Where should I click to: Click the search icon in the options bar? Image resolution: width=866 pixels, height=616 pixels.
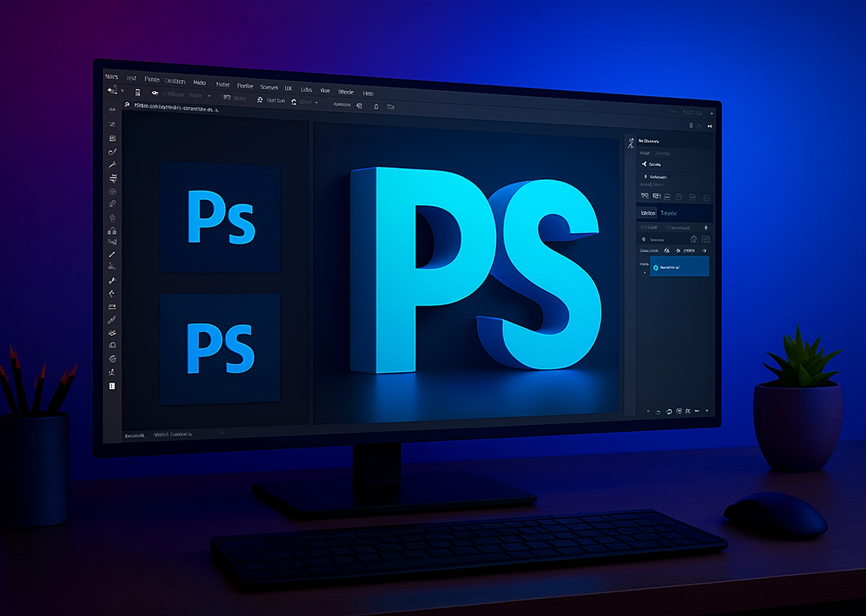pos(126,104)
